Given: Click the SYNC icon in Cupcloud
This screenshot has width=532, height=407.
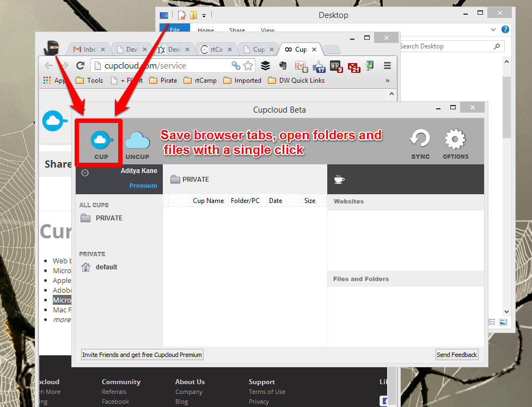Looking at the screenshot, I should coord(420,138).
